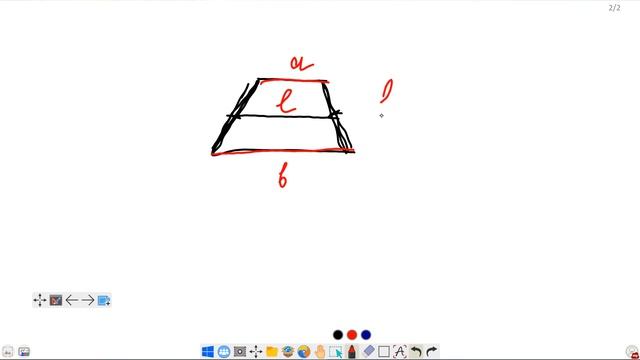Viewport: 640px width, 360px height.
Task: Open the Windows start menu icon
Action: click(x=208, y=351)
